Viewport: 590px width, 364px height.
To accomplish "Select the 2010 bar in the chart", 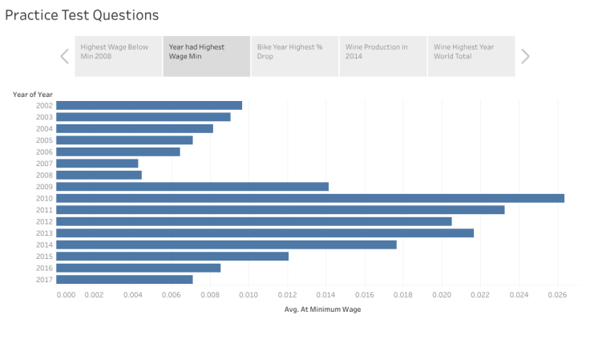I will pyautogui.click(x=309, y=198).
